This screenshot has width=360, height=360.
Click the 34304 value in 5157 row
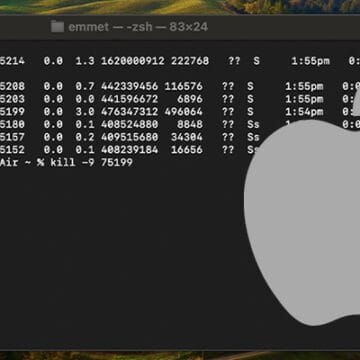[187, 137]
